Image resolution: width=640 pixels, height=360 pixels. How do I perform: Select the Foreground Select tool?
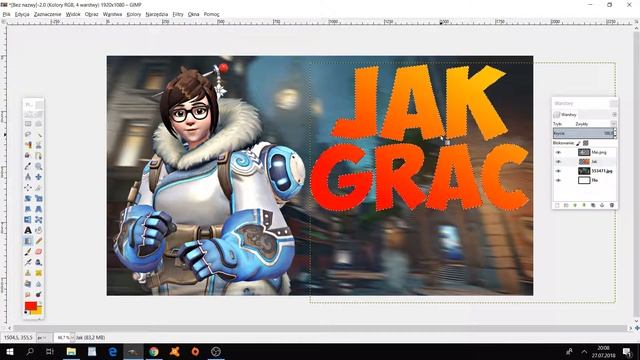(x=28, y=156)
